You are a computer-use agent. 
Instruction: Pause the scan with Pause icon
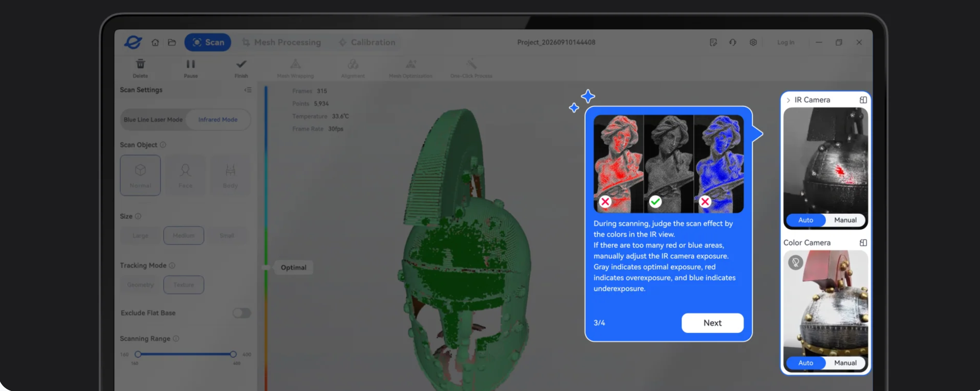click(x=191, y=64)
